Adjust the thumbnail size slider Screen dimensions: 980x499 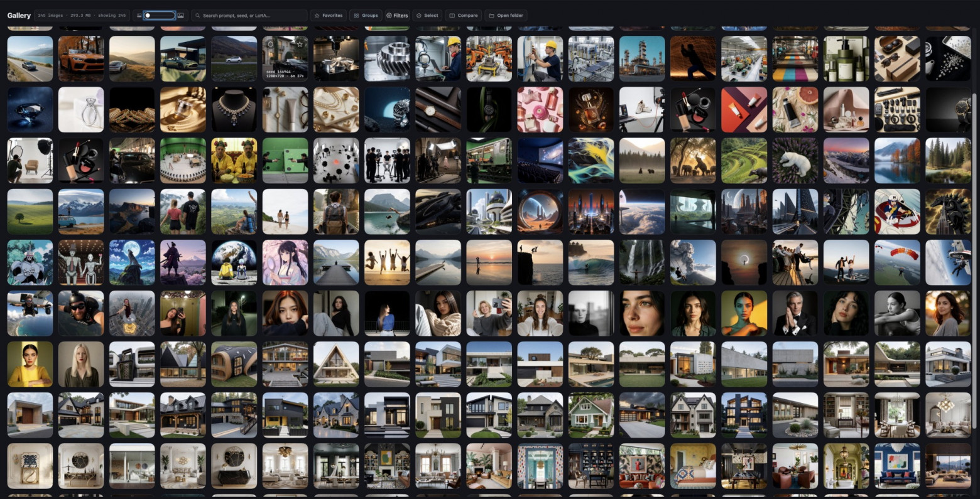point(159,15)
